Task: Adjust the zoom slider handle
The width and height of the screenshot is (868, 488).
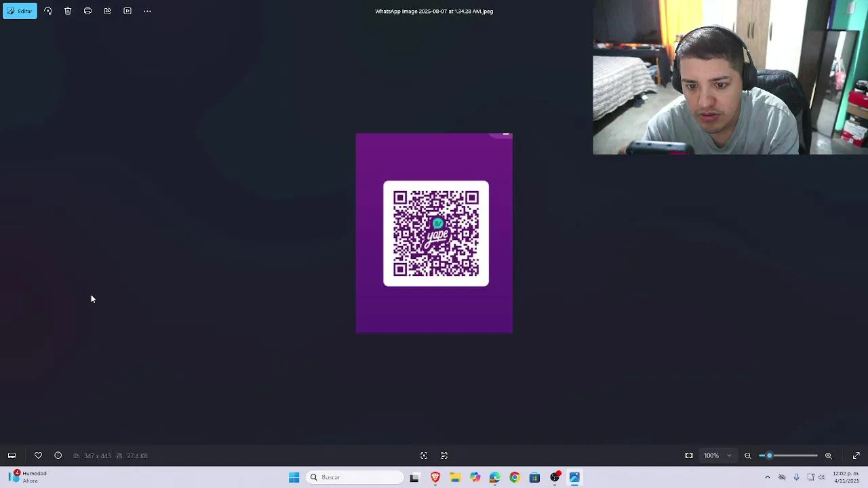Action: [x=769, y=455]
